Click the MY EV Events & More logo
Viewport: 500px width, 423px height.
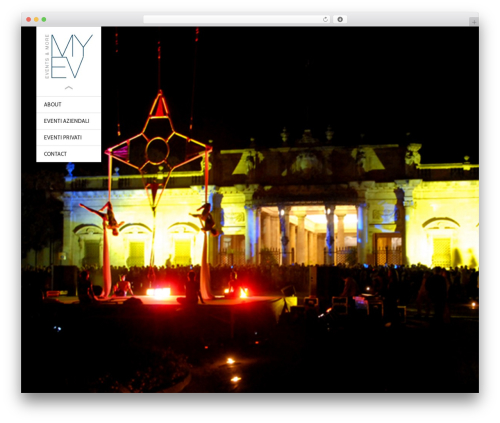(68, 56)
